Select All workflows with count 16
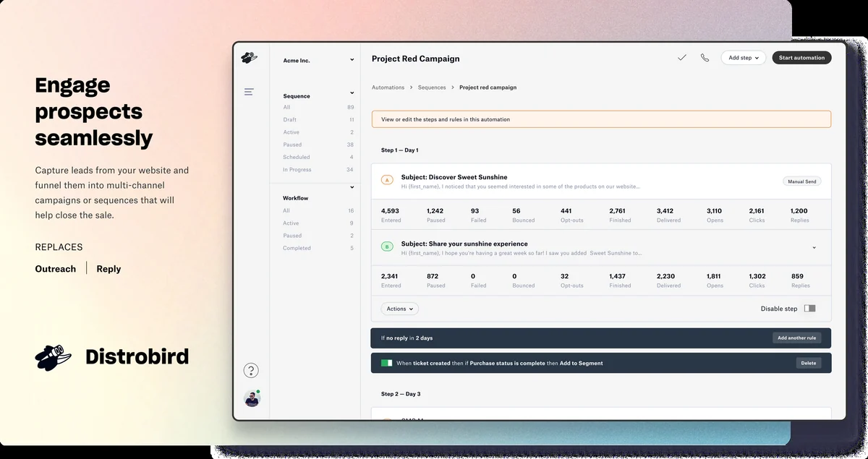Image resolution: width=868 pixels, height=459 pixels. click(318, 210)
